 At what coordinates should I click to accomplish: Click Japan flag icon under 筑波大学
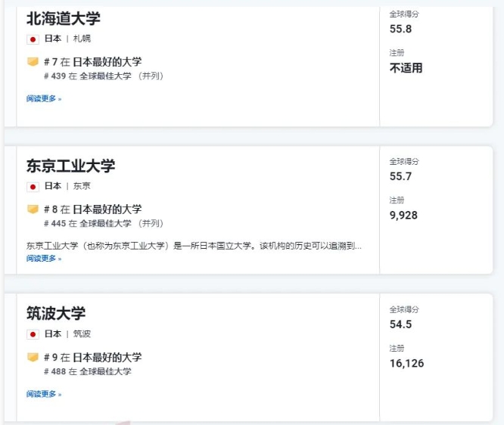click(33, 334)
